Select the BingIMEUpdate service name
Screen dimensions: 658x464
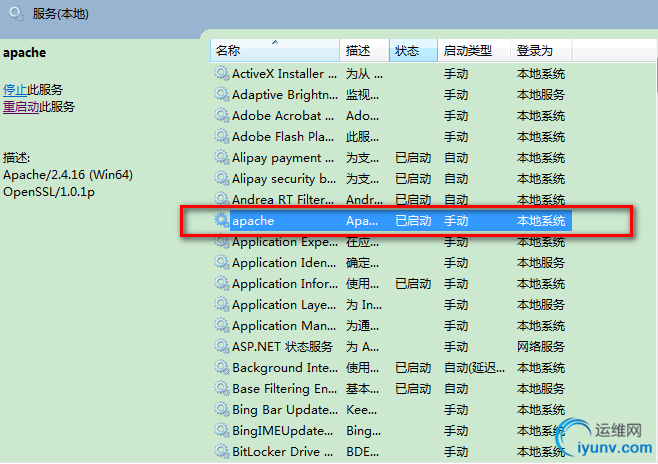coord(283,431)
